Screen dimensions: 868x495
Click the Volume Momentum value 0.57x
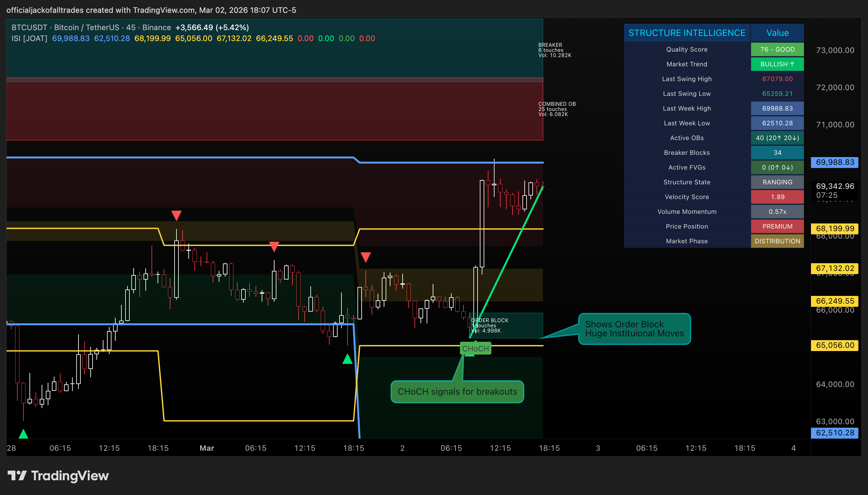pyautogui.click(x=777, y=212)
